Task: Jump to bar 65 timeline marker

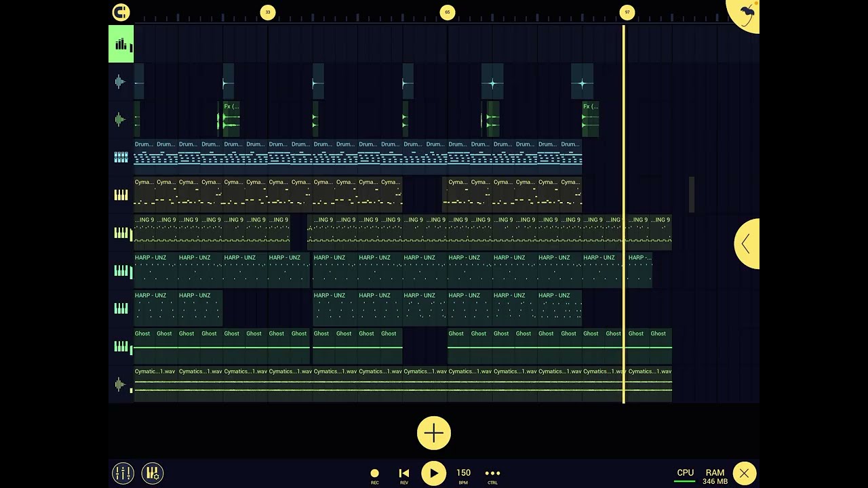Action: pyautogui.click(x=447, y=12)
